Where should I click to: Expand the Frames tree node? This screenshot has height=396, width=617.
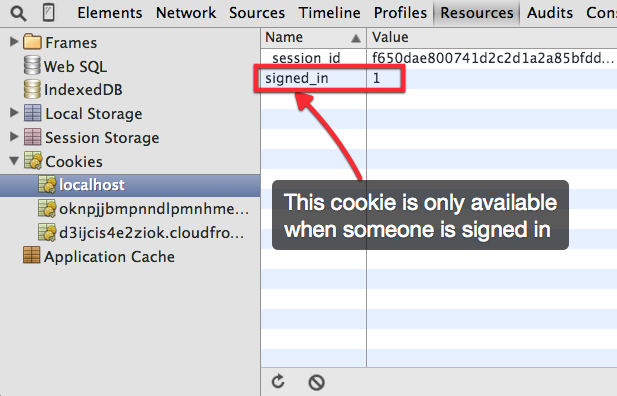point(14,41)
